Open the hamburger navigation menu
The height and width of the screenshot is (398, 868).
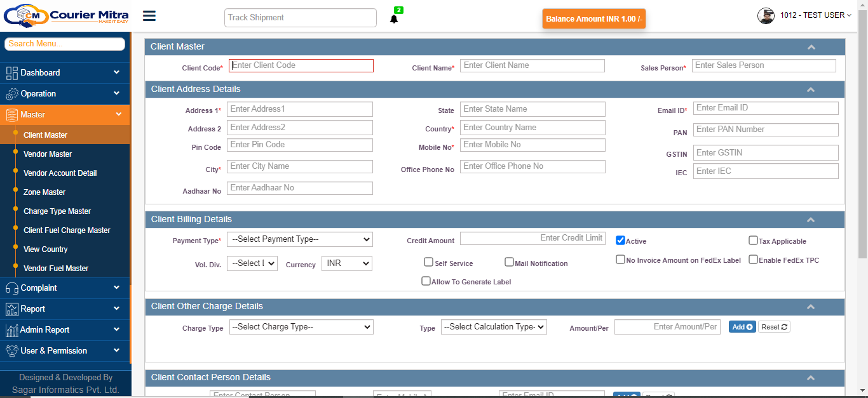[149, 15]
